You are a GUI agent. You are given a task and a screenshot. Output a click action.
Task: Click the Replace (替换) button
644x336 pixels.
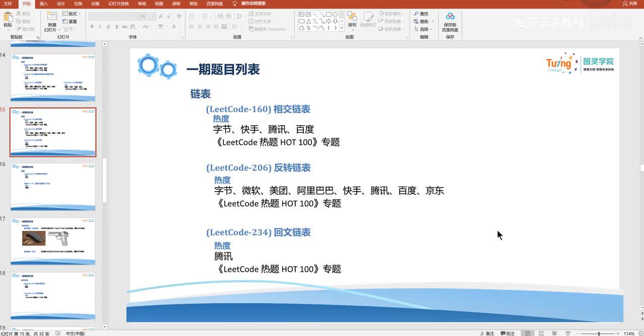pyautogui.click(x=423, y=21)
